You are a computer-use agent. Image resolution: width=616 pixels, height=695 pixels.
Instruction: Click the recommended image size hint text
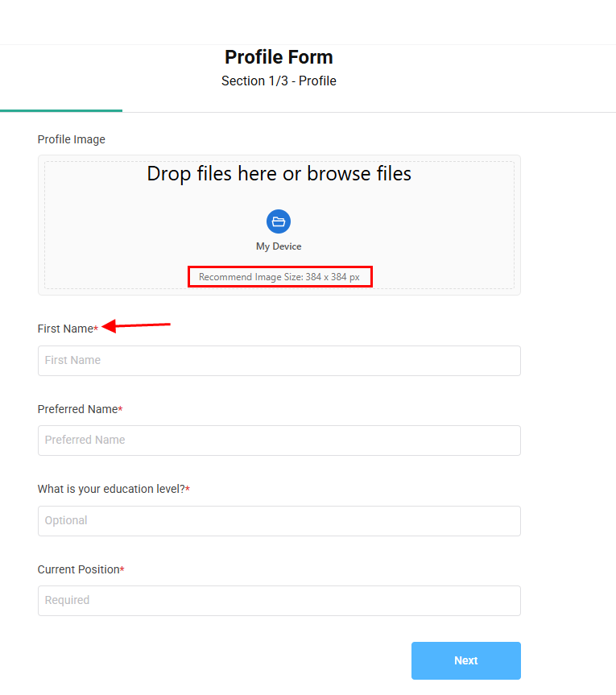279,277
